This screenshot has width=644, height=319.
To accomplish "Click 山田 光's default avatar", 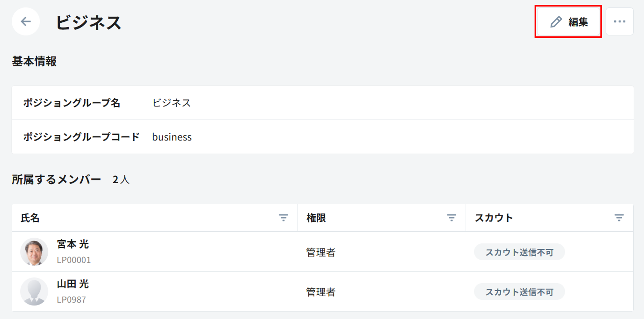I will pos(34,292).
